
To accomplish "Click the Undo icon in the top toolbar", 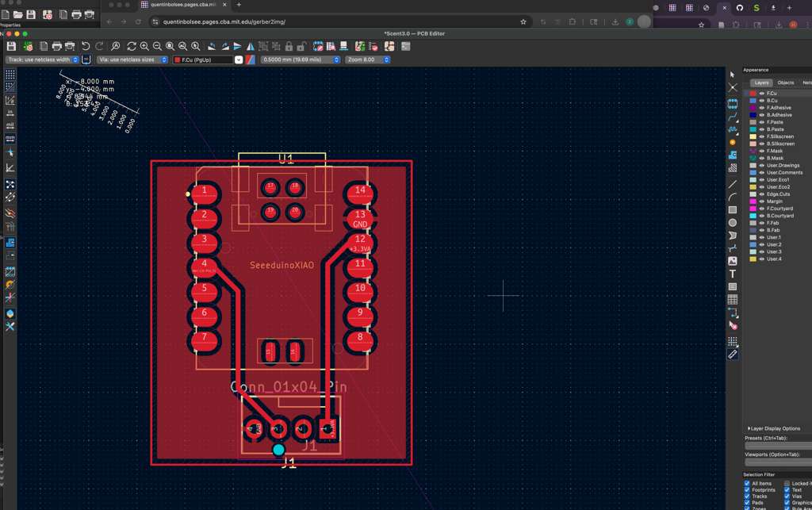I will click(85, 46).
